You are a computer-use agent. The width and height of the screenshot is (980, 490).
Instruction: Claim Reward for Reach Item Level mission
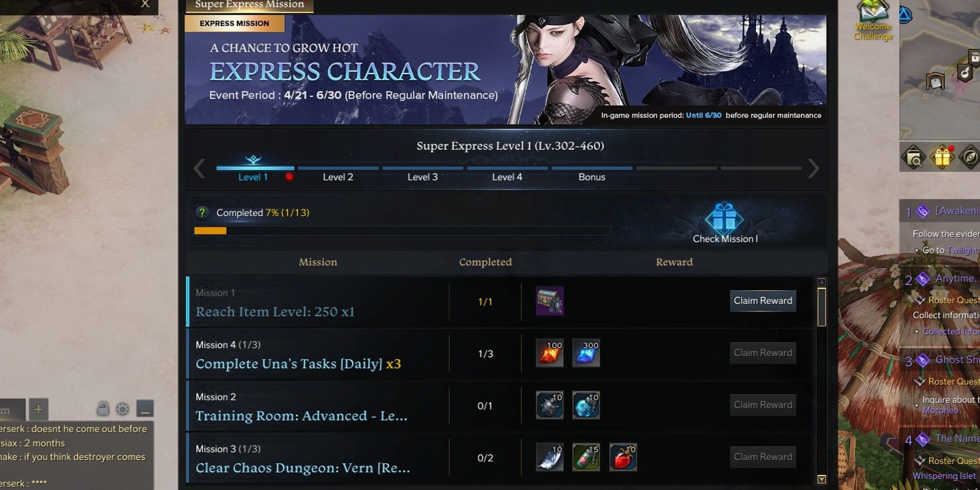pos(763,301)
